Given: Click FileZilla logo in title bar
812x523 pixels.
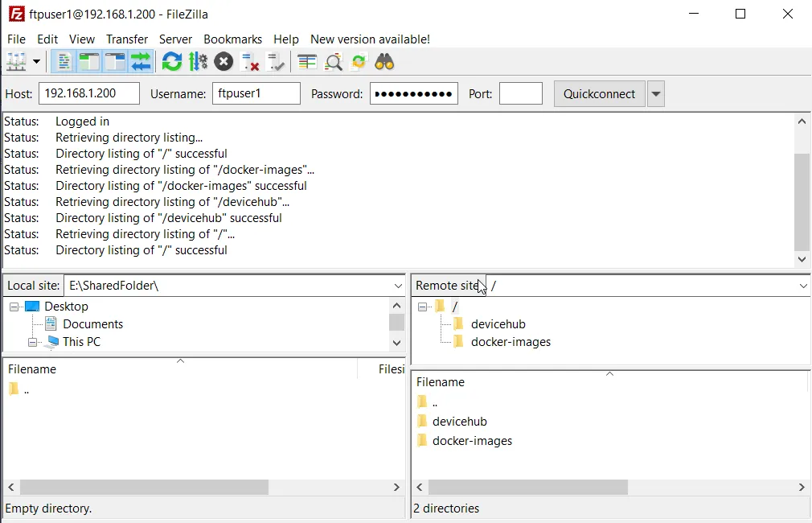Looking at the screenshot, I should (17, 14).
